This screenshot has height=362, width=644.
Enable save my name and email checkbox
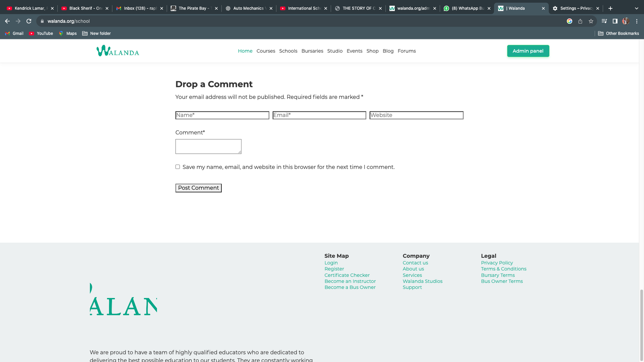tap(178, 167)
